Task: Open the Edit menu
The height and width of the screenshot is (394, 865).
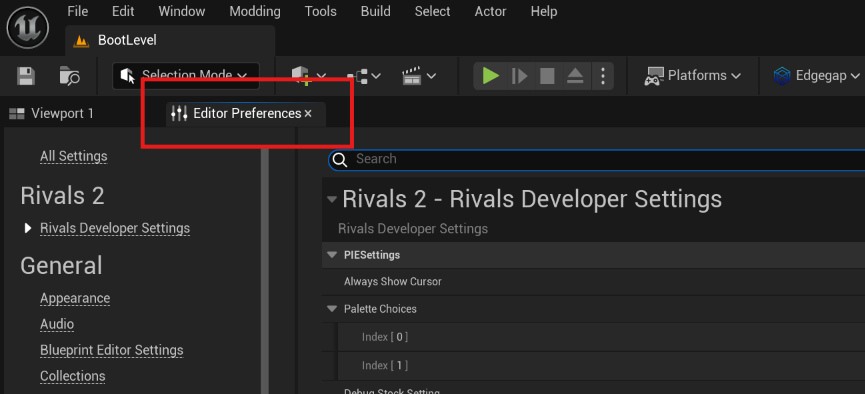Action: pos(123,11)
